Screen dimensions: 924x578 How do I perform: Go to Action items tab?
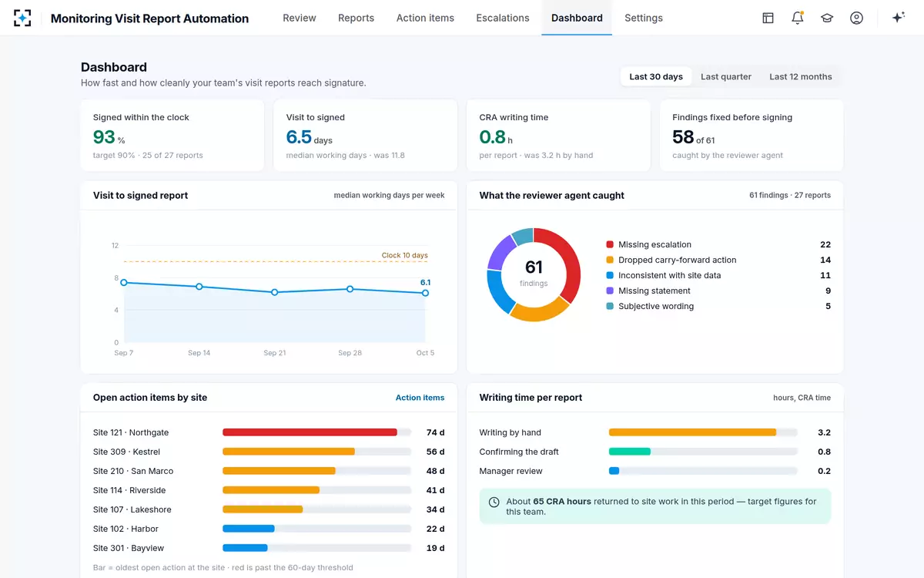425,18
